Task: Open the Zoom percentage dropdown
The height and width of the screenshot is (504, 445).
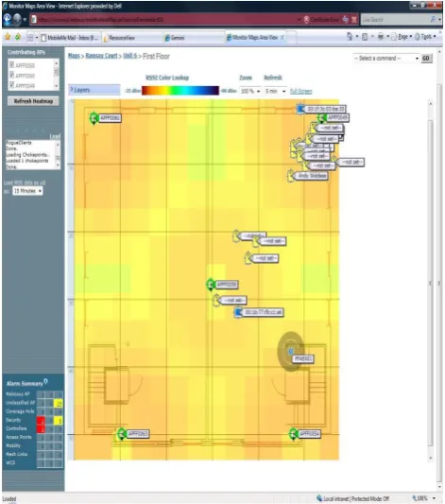Action: 250,92
